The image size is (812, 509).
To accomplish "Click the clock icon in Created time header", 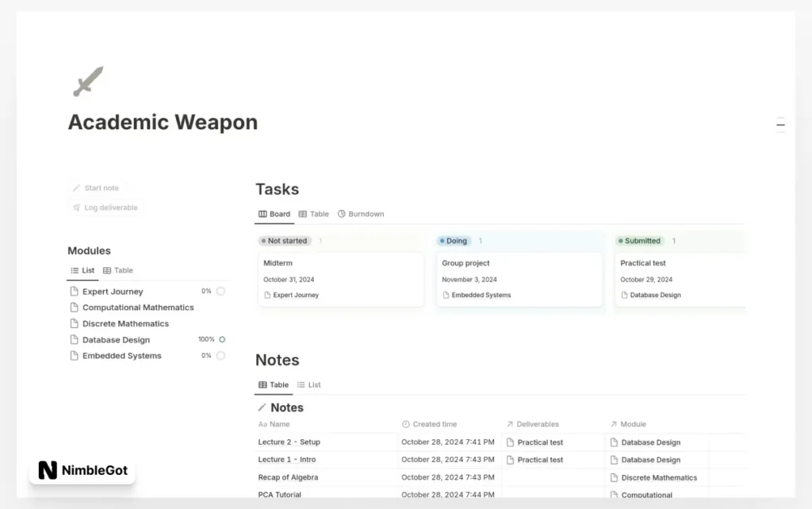I will 405,424.
